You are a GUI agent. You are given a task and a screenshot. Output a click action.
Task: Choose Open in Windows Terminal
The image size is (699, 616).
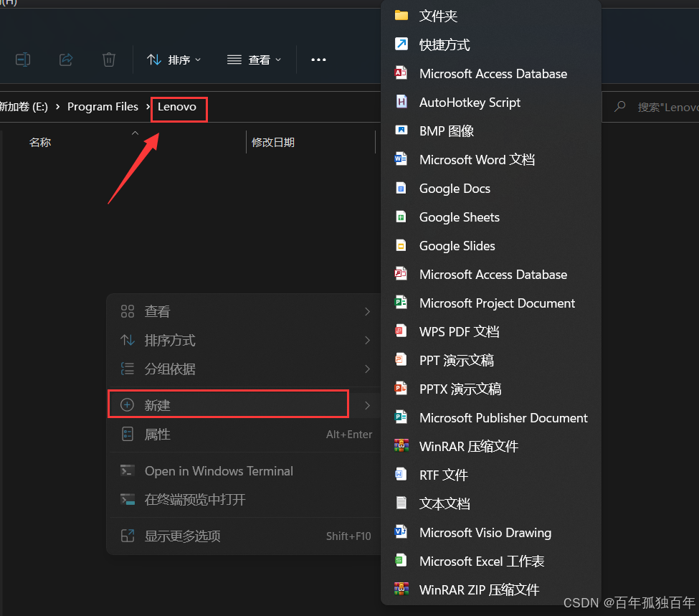coord(244,471)
